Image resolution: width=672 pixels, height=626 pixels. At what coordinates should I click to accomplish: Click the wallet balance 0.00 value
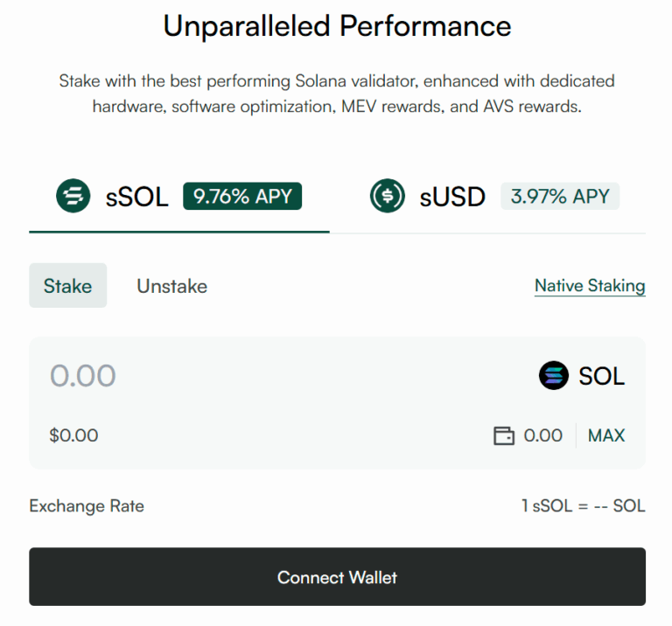[542, 435]
